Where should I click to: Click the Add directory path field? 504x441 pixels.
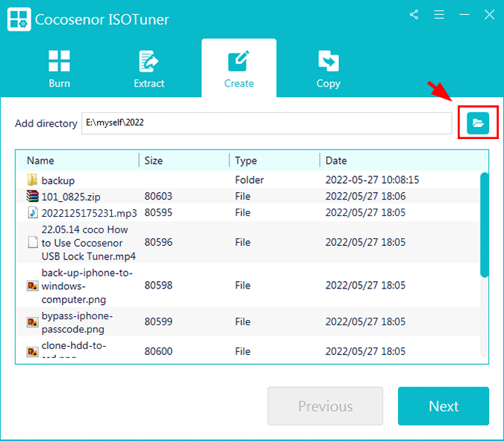tap(267, 123)
